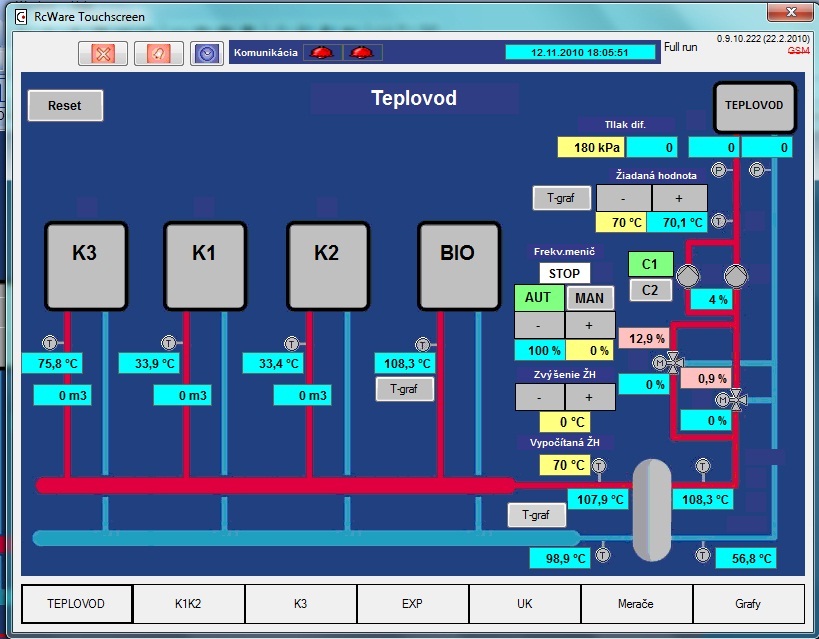This screenshot has width=819, height=639.
Task: Open the clock schedule toolbar icon
Action: (x=207, y=53)
